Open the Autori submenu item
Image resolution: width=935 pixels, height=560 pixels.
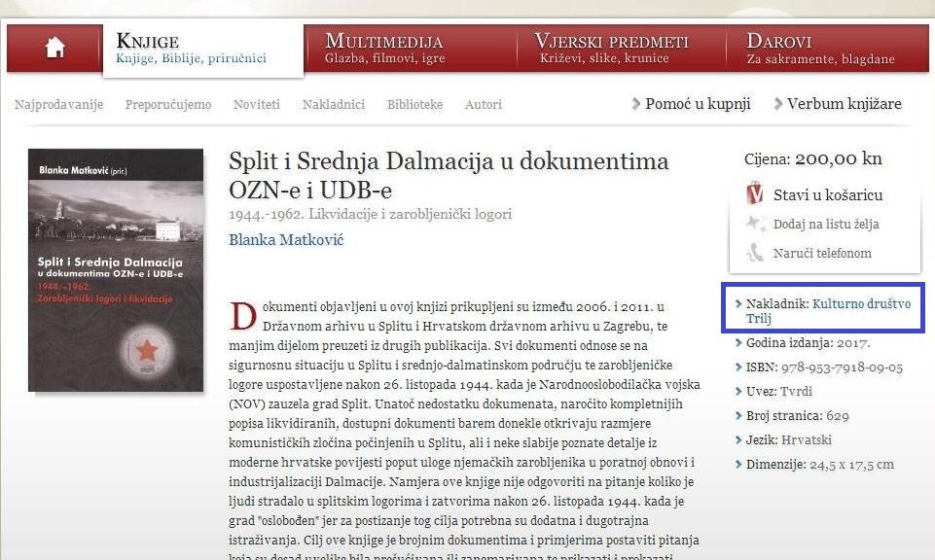pos(483,104)
